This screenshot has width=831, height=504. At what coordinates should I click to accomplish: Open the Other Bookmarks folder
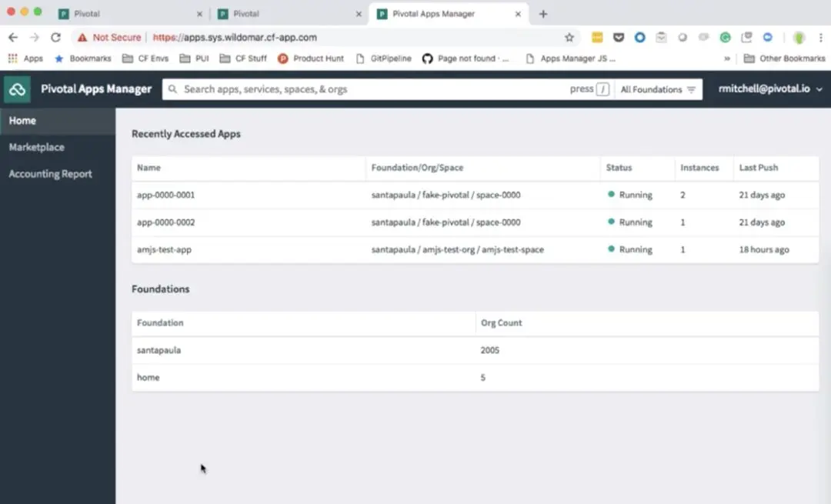point(784,58)
